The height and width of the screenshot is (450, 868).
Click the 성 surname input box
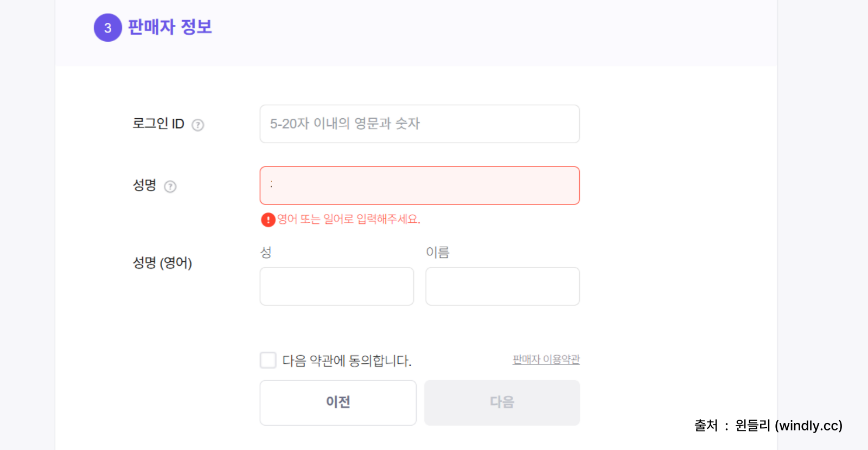(x=336, y=286)
